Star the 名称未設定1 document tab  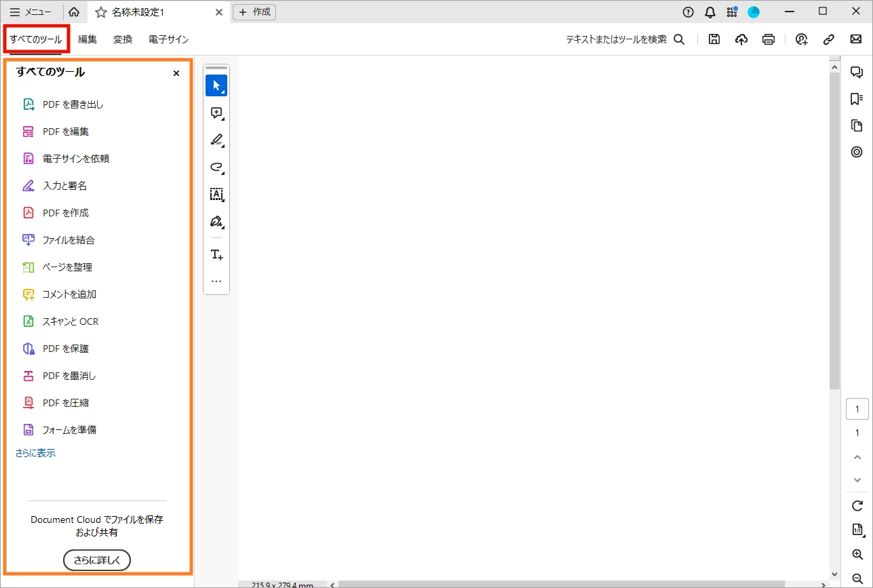click(100, 12)
